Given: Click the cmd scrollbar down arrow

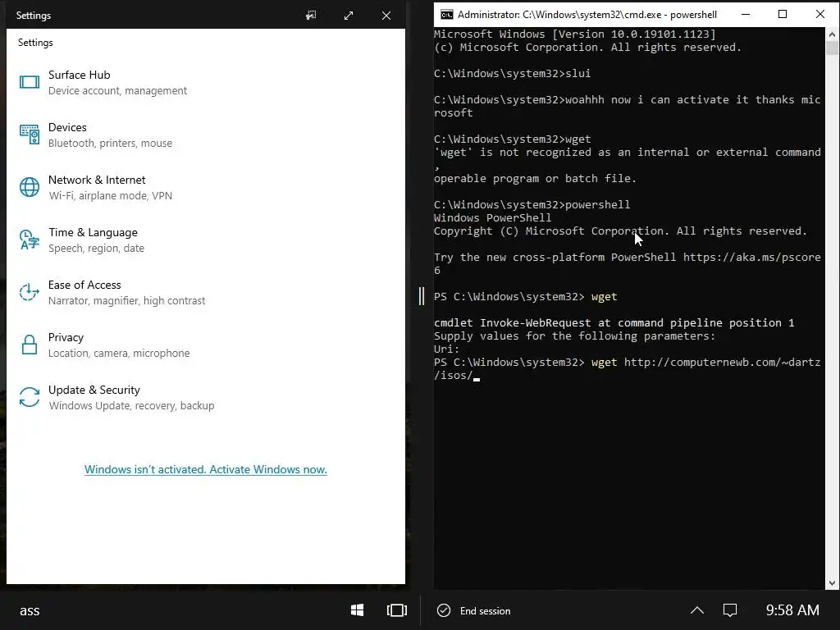Looking at the screenshot, I should click(x=832, y=583).
